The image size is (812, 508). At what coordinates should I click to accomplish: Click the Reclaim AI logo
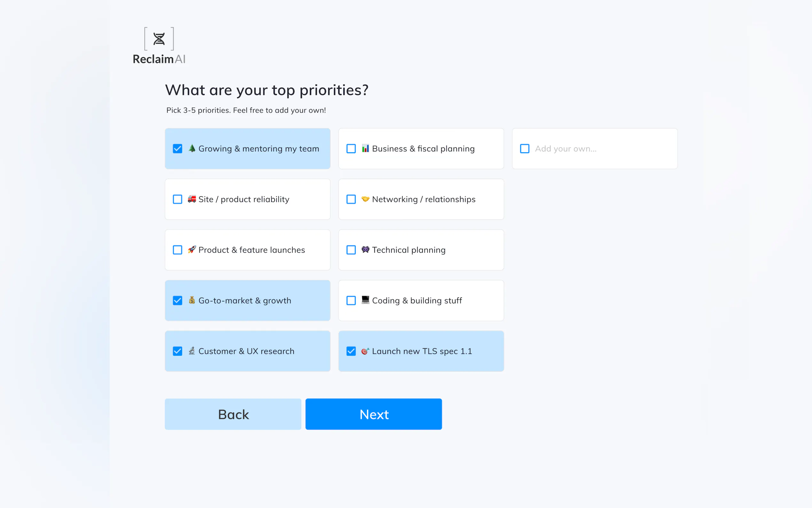point(159,46)
